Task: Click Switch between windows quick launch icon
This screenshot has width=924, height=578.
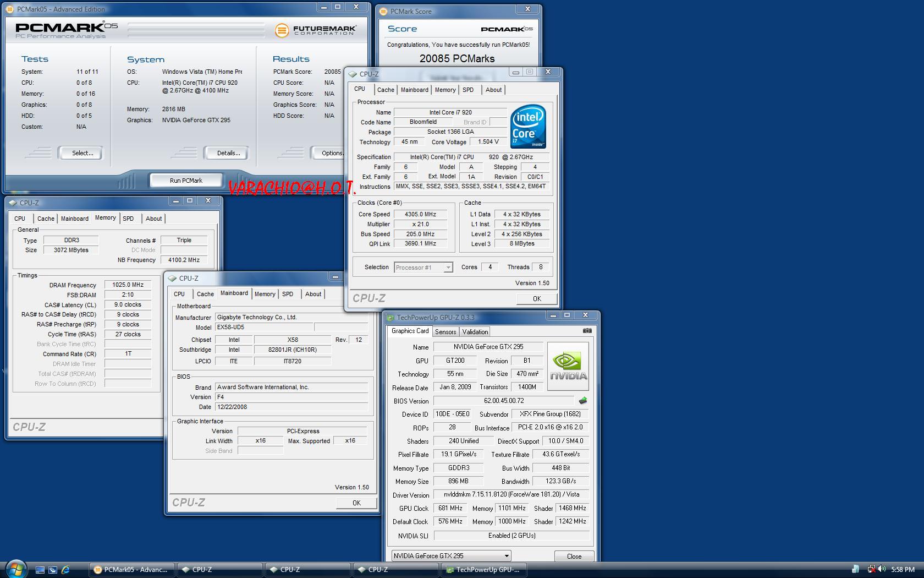Action: (53, 570)
